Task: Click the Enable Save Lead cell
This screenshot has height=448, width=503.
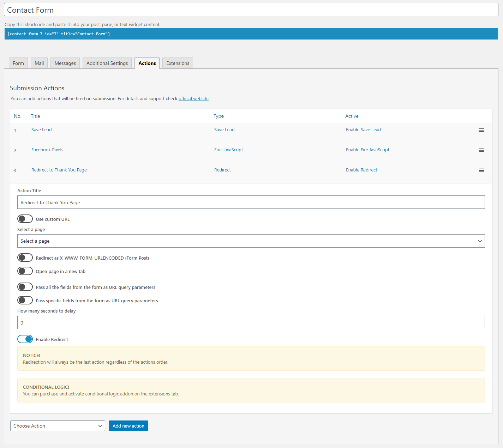Action: coord(363,129)
